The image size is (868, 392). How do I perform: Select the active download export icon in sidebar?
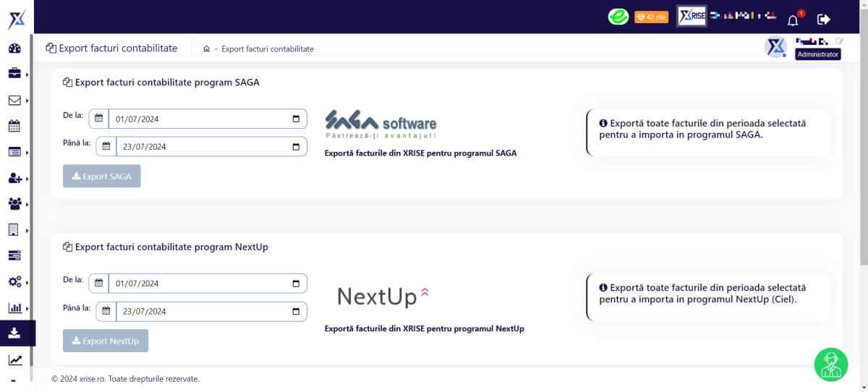coord(14,333)
